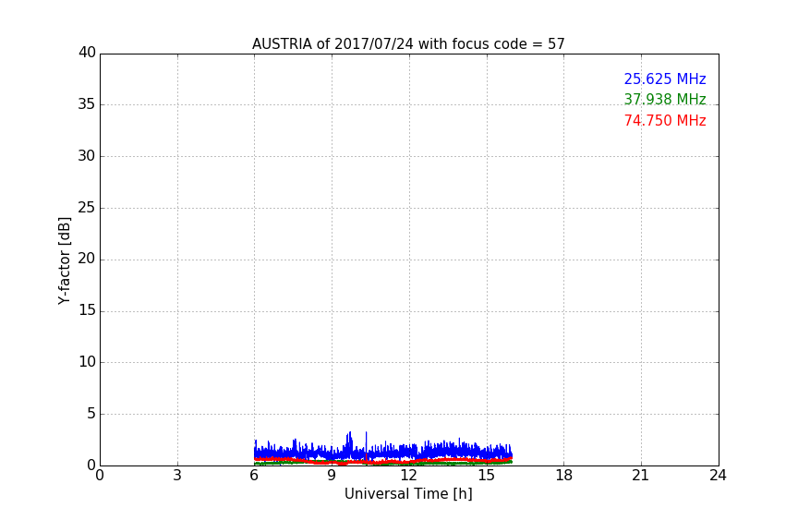Click the 'Y-factor [dB]' axis label
Viewport: 798px width, 532px height.
[64, 260]
